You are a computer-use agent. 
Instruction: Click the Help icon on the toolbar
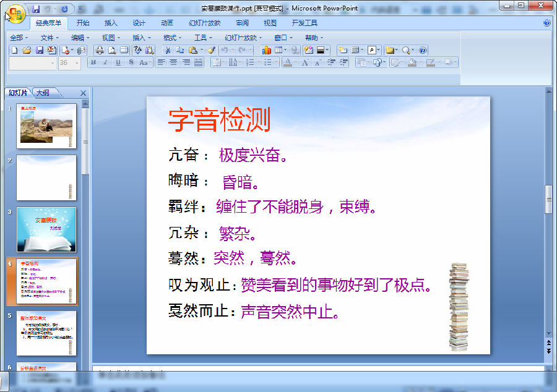(422, 51)
